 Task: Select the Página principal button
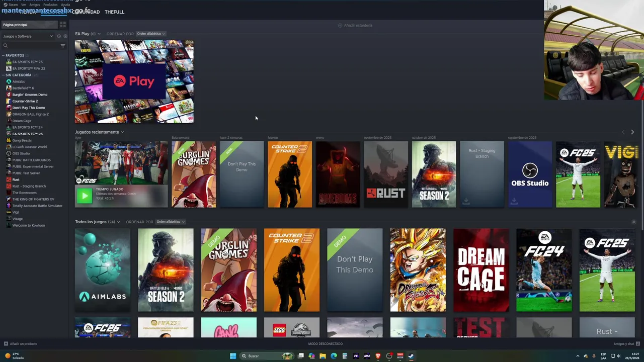click(x=29, y=25)
